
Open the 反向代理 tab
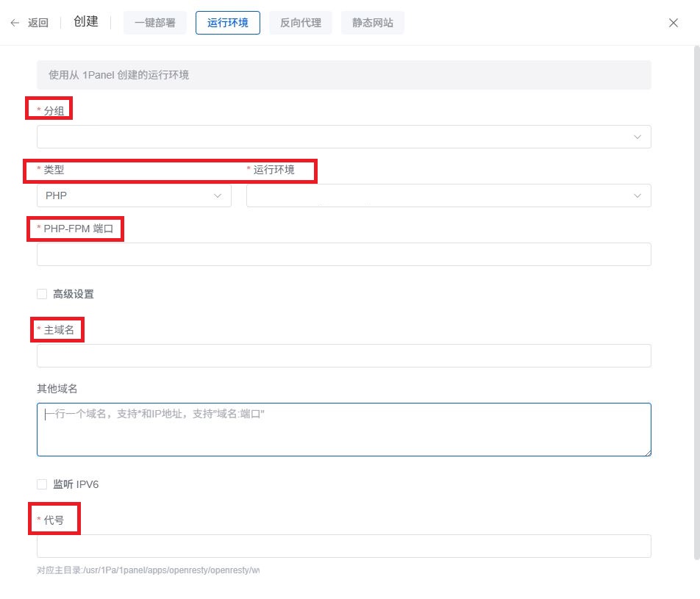click(301, 23)
